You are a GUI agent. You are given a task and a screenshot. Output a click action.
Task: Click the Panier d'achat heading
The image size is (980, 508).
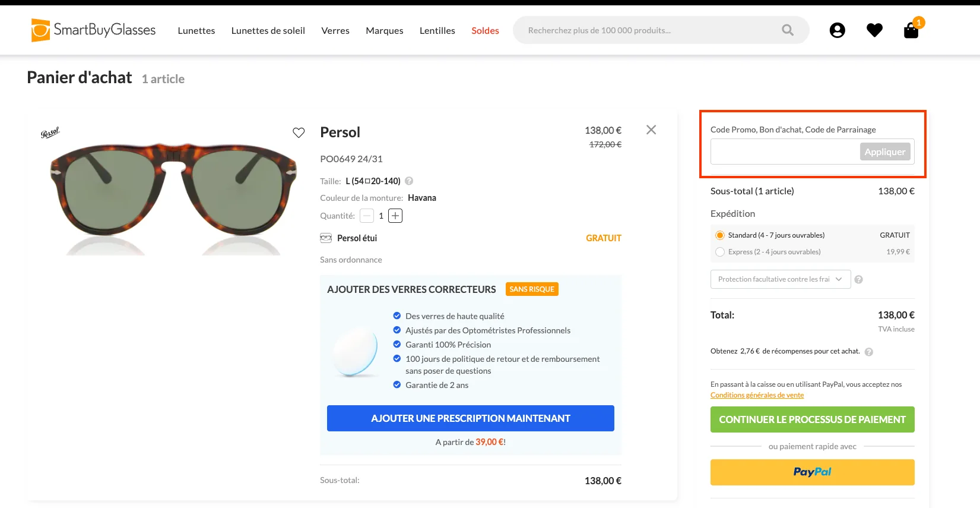coord(80,78)
